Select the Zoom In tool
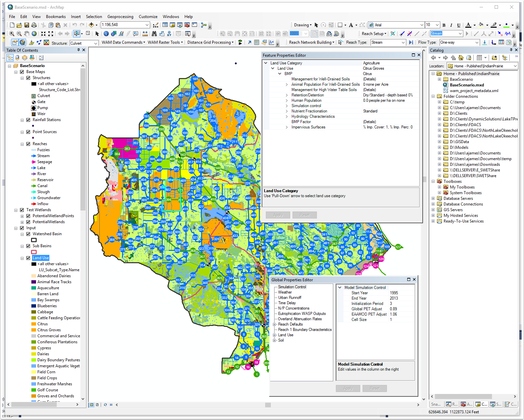This screenshot has height=420, width=524. (x=12, y=34)
